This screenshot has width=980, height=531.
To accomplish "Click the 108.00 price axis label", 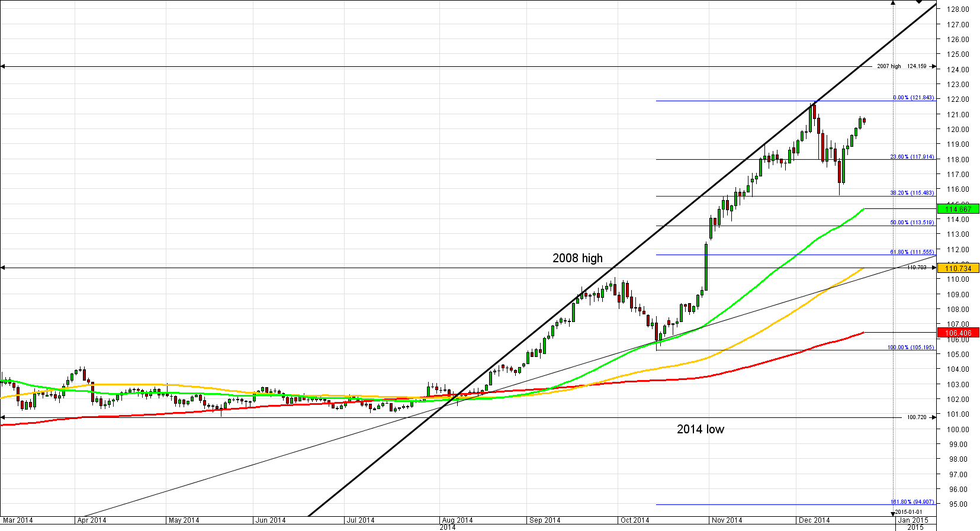I will [x=957, y=310].
